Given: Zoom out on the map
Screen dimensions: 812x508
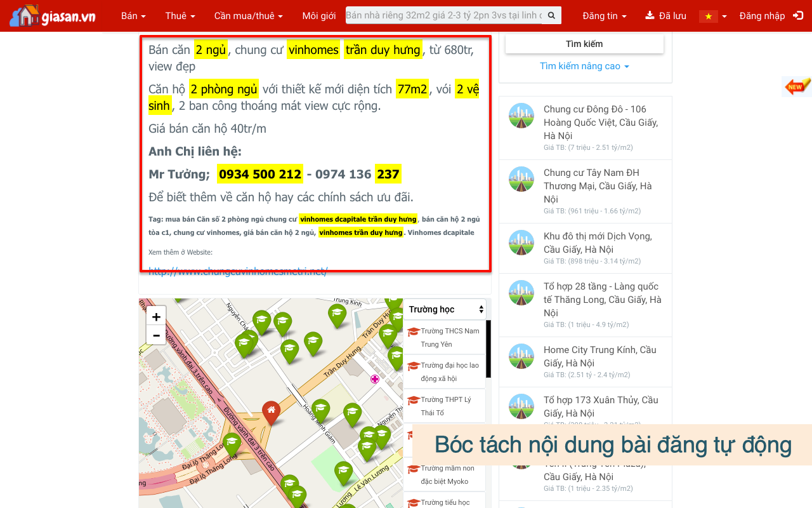Looking at the screenshot, I should [156, 335].
